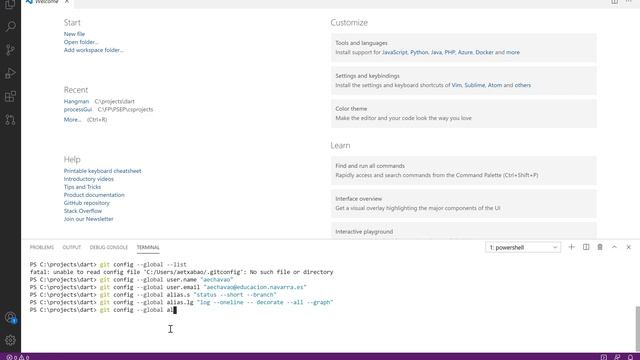640x360 pixels.
Task: Split the editor layout icon
Action: pyautogui.click(x=614, y=2)
